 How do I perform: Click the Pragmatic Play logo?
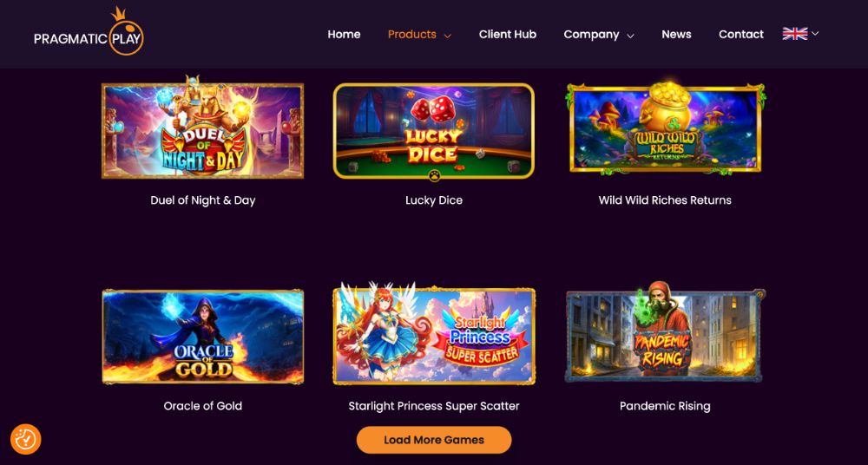point(89,32)
